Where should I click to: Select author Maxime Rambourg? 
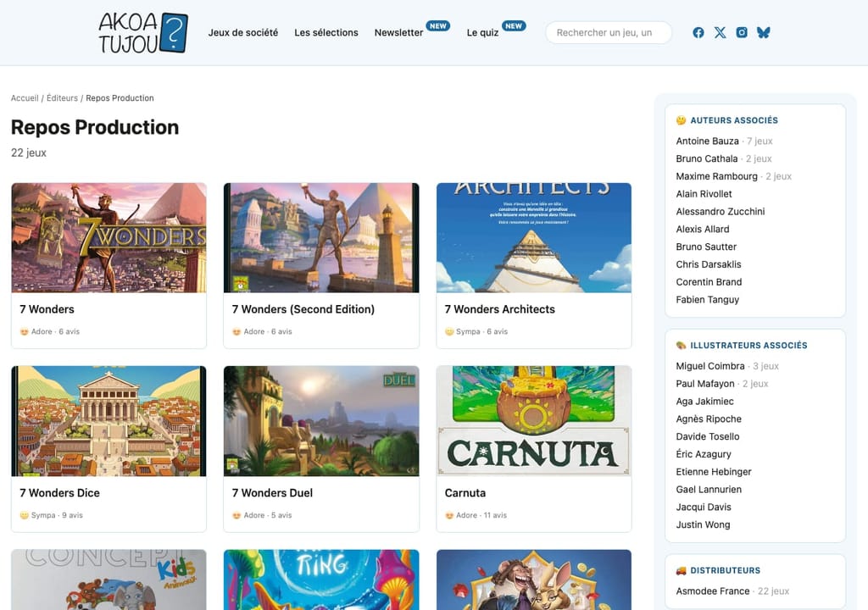tap(716, 176)
